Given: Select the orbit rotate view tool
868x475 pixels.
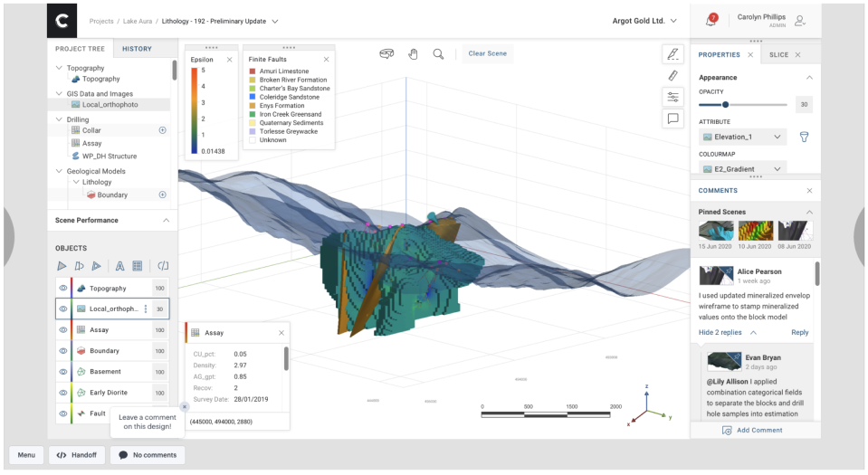Looking at the screenshot, I should pos(387,54).
